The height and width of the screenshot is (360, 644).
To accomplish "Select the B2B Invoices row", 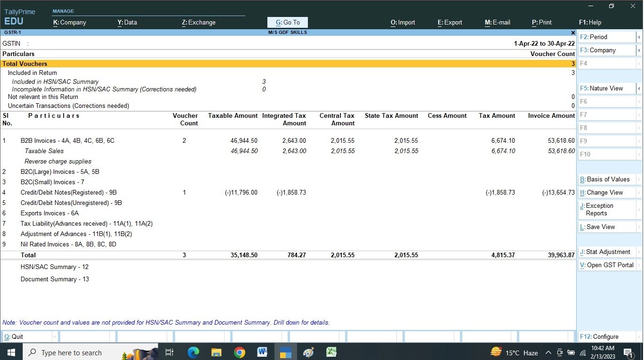I will (67, 140).
